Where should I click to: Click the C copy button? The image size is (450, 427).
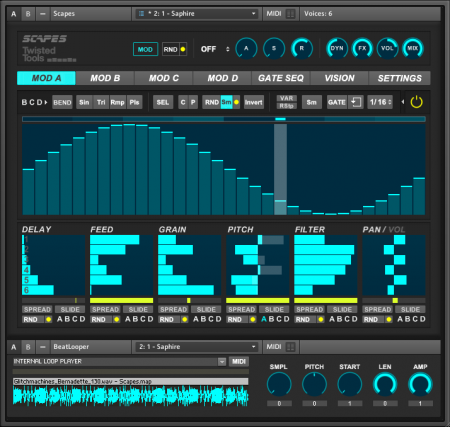pos(183,102)
